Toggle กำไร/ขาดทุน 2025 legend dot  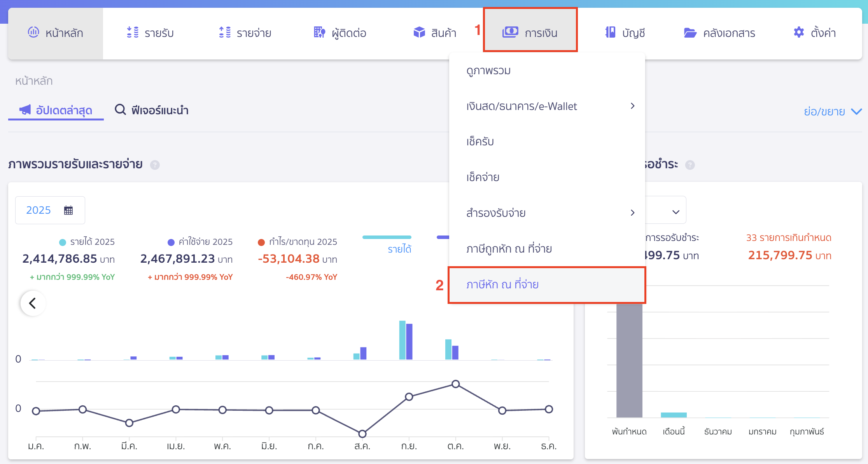tap(261, 242)
